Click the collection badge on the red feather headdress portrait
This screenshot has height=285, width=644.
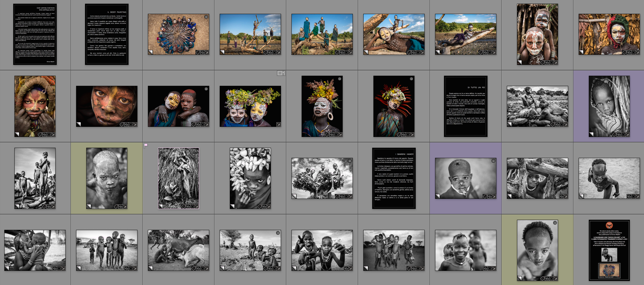pos(403,135)
